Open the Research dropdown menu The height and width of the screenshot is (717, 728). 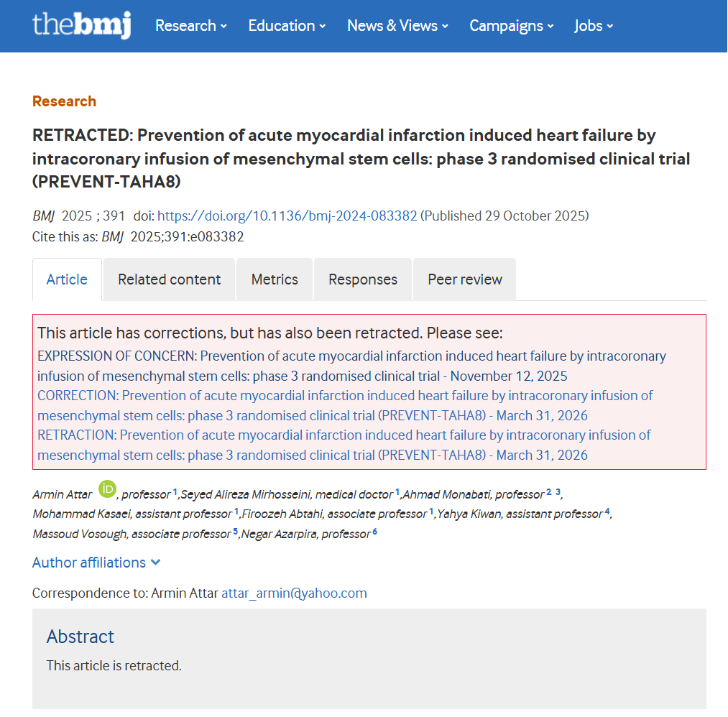click(x=190, y=26)
